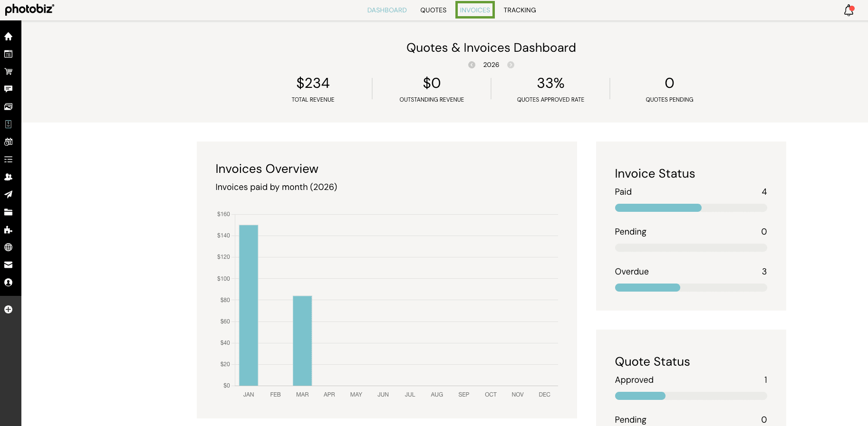The height and width of the screenshot is (426, 868).
Task: Open the globe icon in sidebar
Action: tap(8, 247)
